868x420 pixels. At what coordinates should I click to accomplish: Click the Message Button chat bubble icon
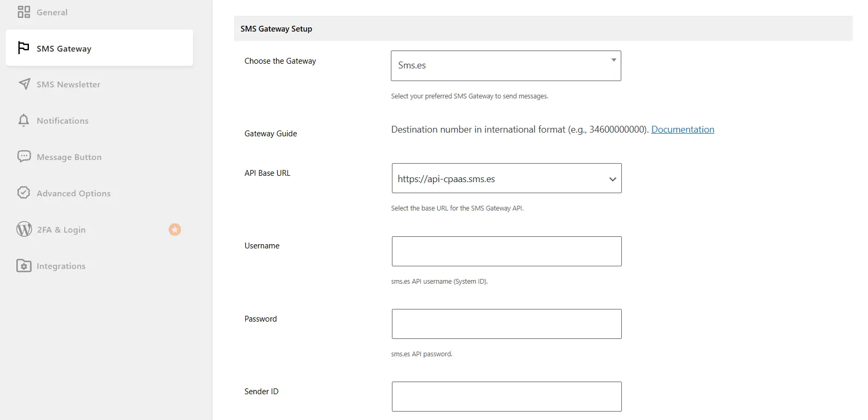(24, 156)
